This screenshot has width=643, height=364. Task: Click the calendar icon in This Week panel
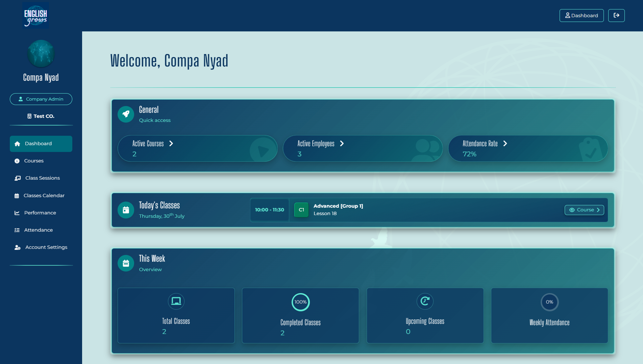click(126, 263)
